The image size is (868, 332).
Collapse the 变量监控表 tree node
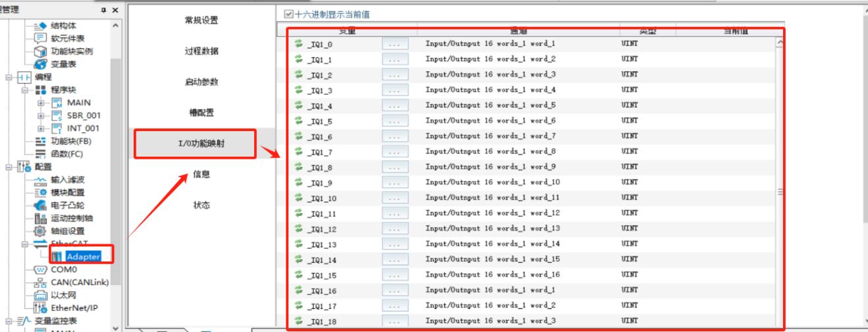(8, 321)
